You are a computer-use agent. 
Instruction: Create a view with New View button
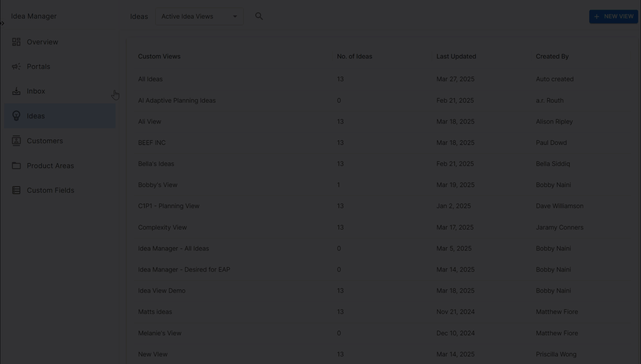click(x=613, y=17)
